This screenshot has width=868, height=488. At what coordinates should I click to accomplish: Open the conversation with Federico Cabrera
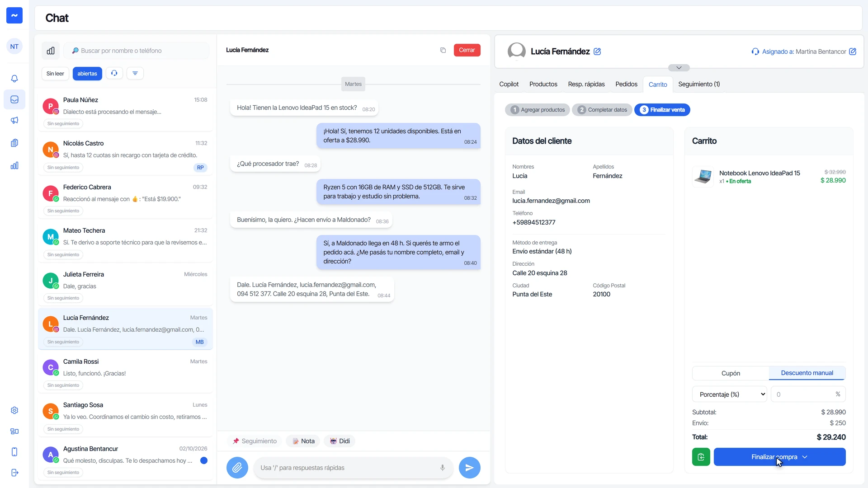125,198
